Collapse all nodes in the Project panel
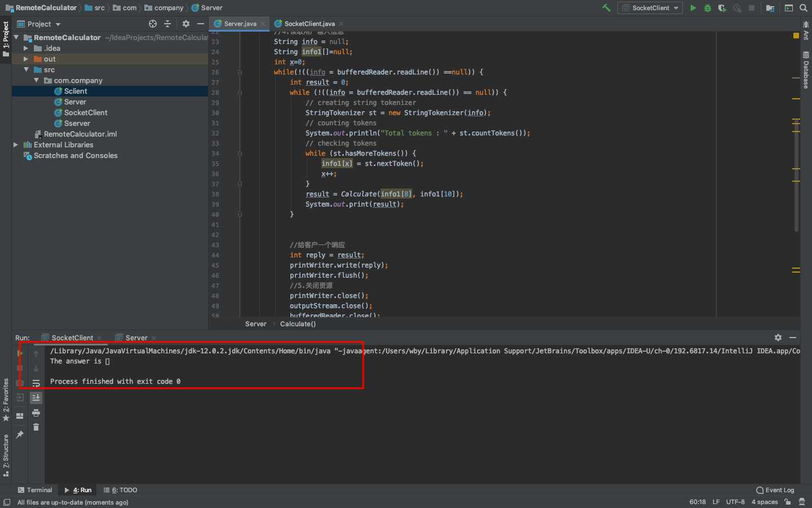Screen dimensions: 812x508 (x=167, y=24)
